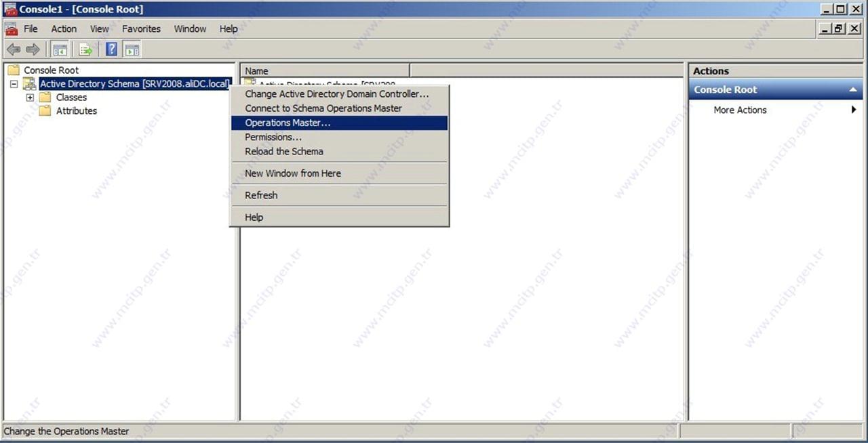Select the Classes folder icon

pyautogui.click(x=45, y=97)
